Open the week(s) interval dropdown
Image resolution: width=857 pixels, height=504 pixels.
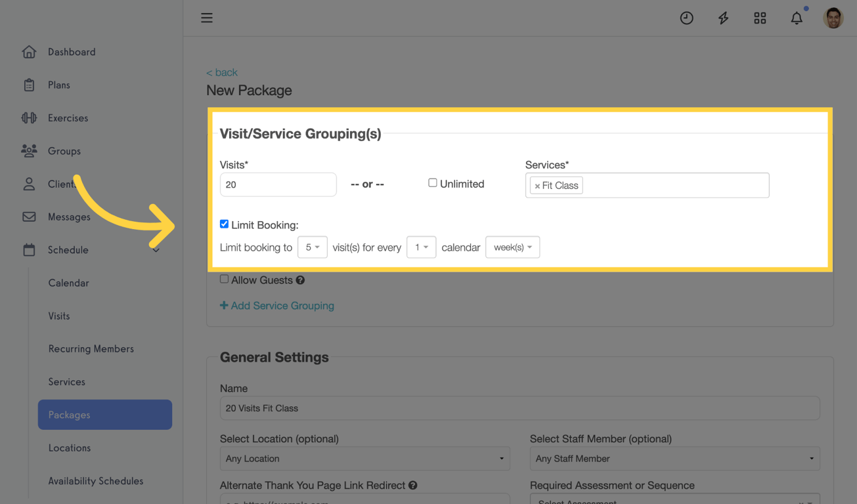[x=512, y=247]
